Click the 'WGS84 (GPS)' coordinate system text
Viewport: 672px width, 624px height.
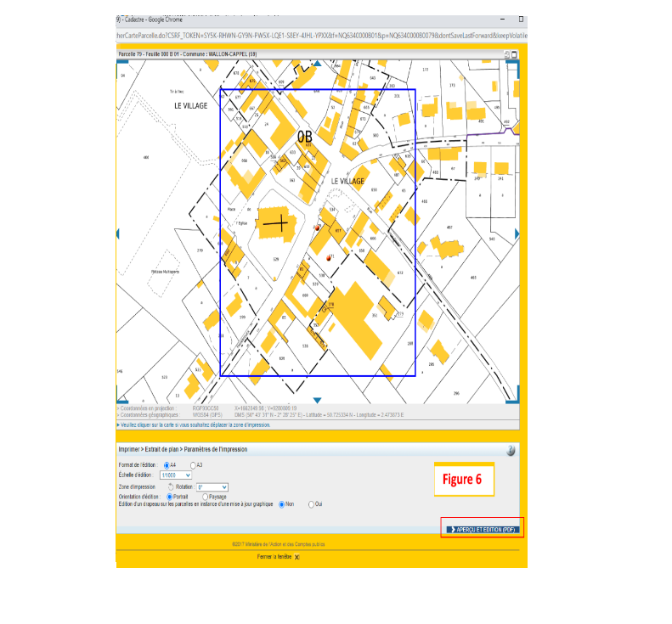(207, 415)
